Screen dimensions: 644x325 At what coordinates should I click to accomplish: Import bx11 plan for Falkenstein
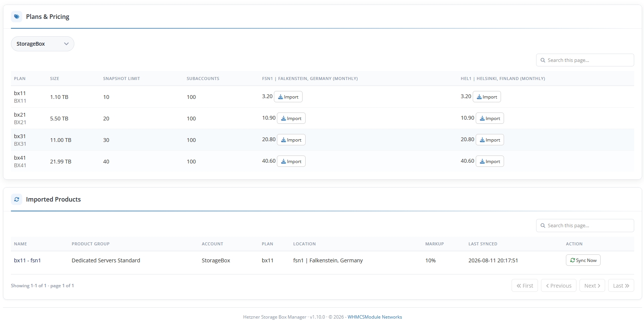tap(288, 97)
